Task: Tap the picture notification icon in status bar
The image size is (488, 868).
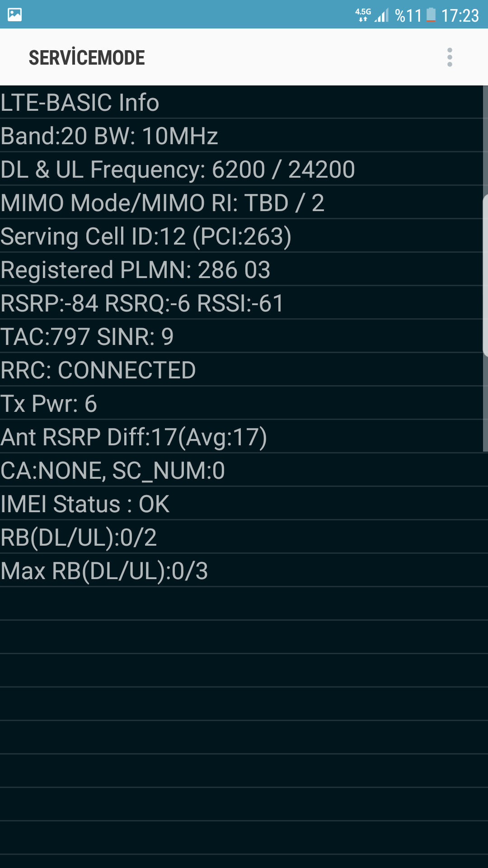Action: coord(14,14)
